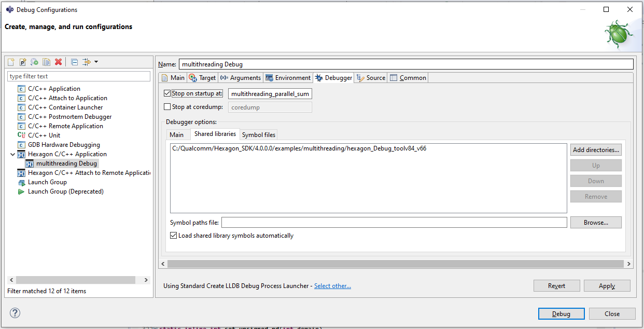The image size is (644, 329).
Task: Select the hexagon_Debug_toolv84_v66 directory entry
Action: click(299, 148)
